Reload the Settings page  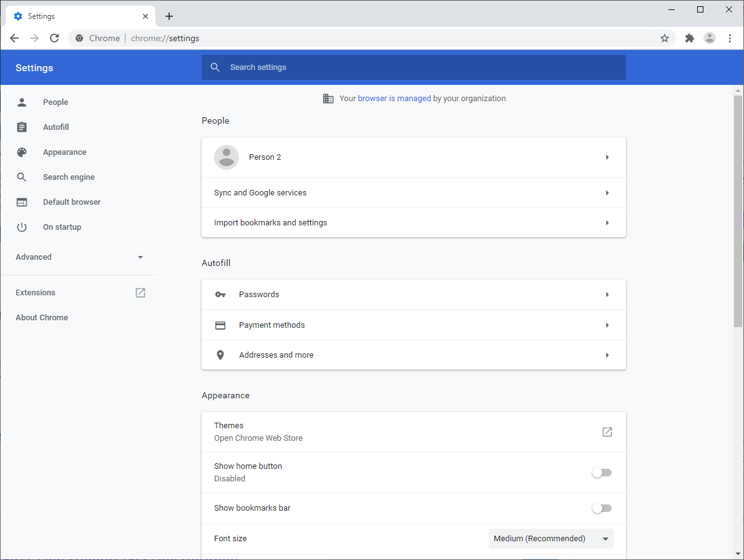[x=54, y=38]
